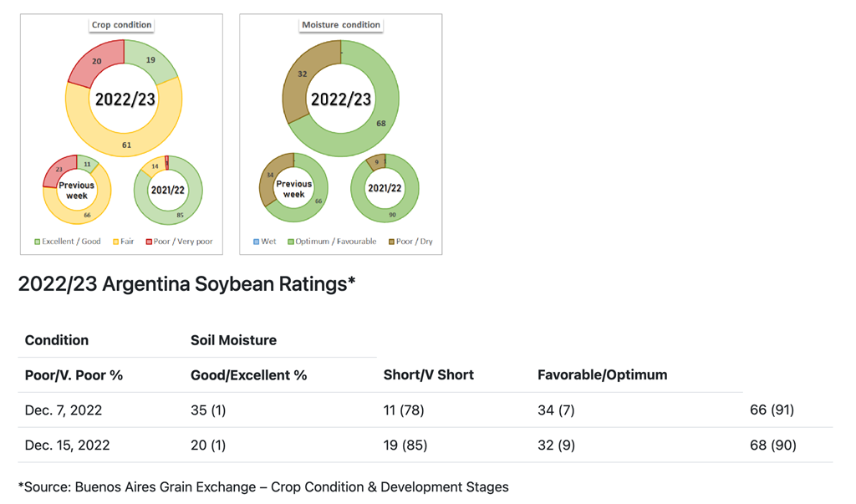The height and width of the screenshot is (504, 856).
Task: Click the green Optimum / Favourable legend swatch
Action: point(291,242)
